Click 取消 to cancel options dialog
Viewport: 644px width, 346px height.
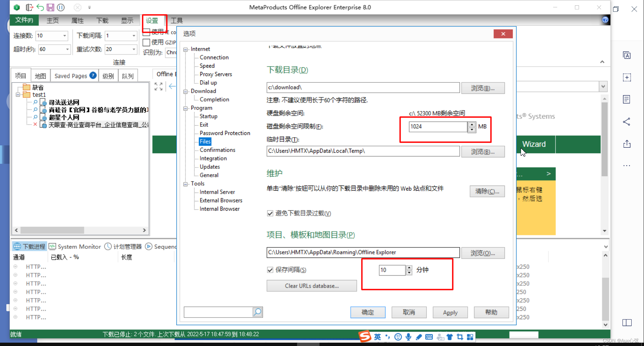click(409, 312)
